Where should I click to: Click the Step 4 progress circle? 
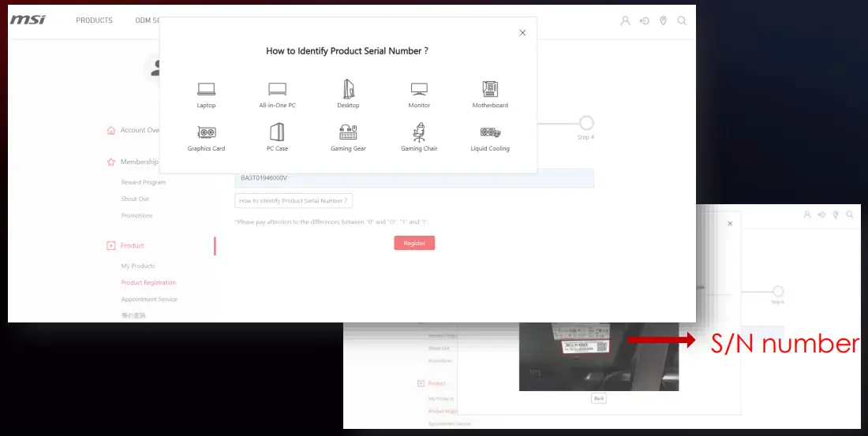[586, 123]
